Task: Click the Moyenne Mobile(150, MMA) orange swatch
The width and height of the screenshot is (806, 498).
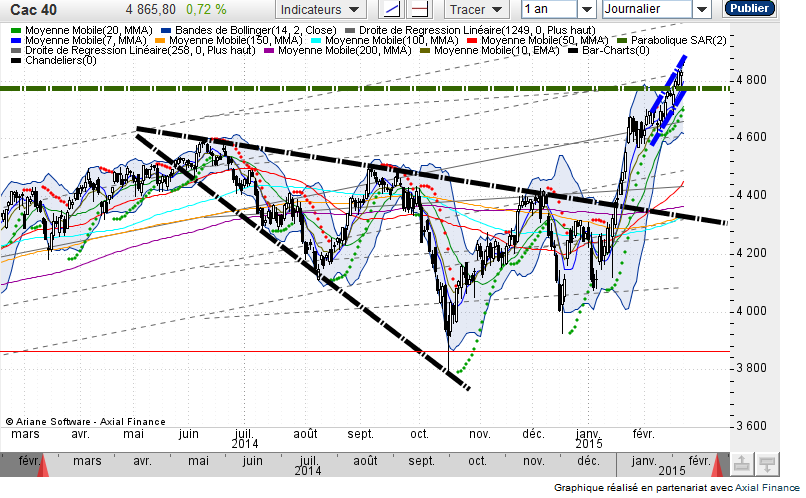Action: tap(160, 41)
